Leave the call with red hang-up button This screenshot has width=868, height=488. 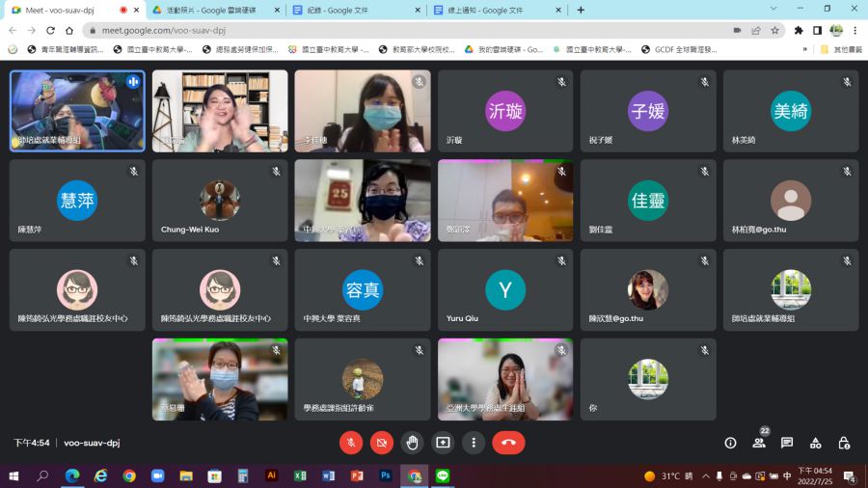[x=508, y=443]
